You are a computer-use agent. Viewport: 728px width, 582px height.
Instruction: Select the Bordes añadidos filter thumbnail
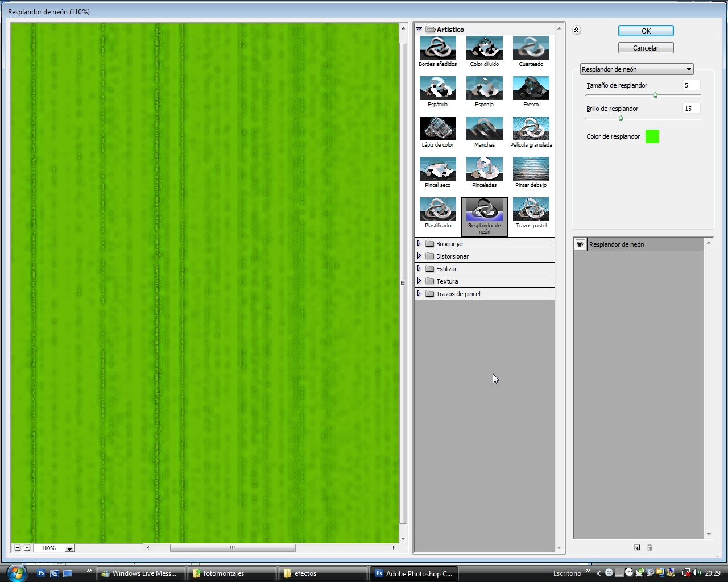point(437,48)
